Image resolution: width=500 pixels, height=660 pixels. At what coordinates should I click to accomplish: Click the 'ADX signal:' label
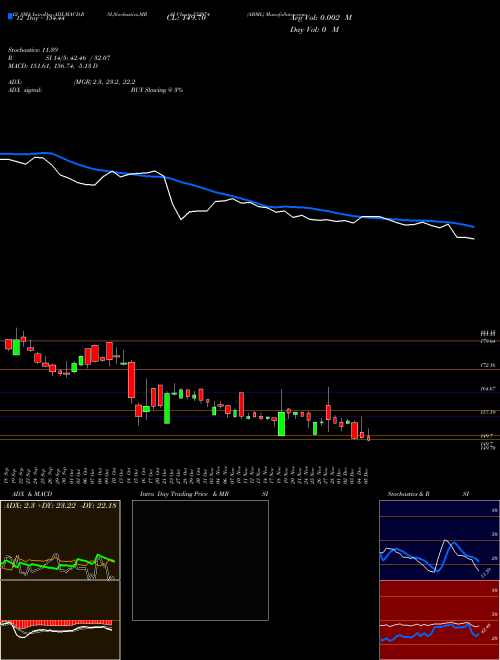coord(25,90)
